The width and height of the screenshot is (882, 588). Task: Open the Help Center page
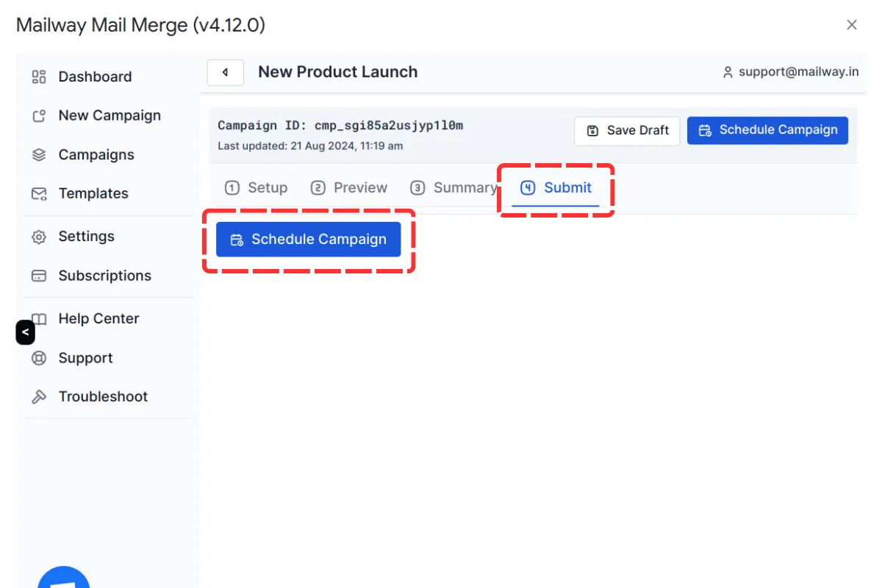(98, 319)
